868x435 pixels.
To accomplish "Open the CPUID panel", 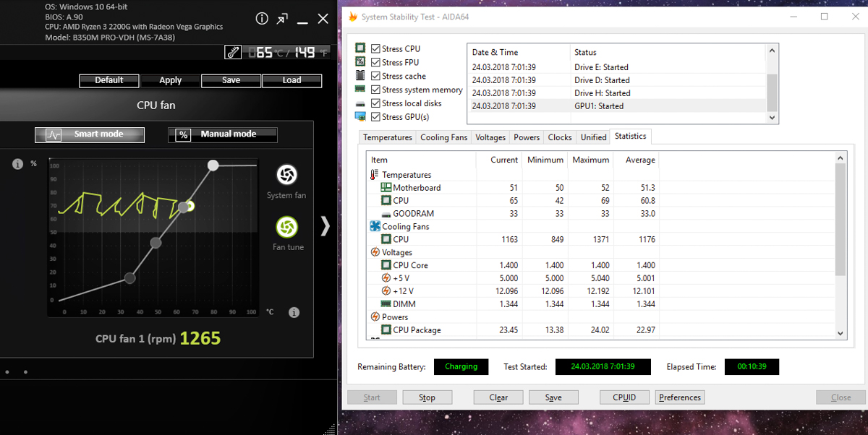I will click(x=624, y=397).
